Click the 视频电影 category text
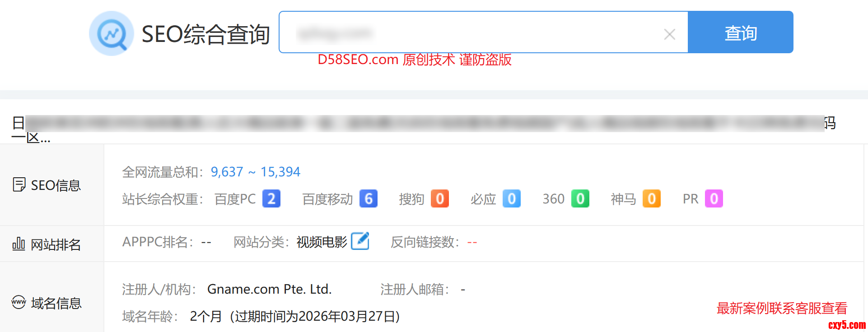868x332 pixels. tap(322, 242)
